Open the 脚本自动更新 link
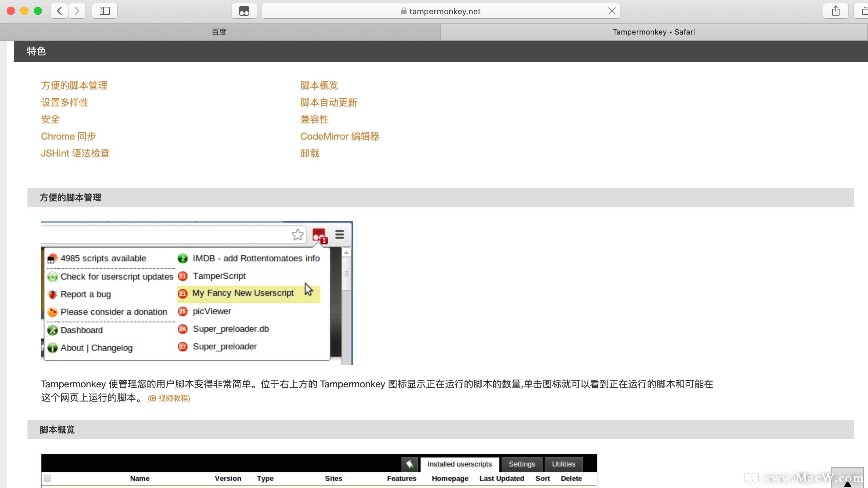The image size is (868, 488). point(329,102)
